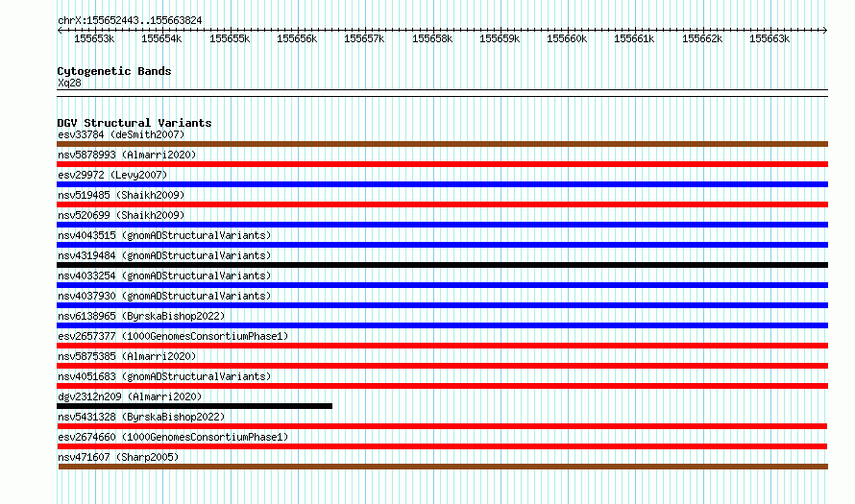The height and width of the screenshot is (504, 855).
Task: Click the black nsv4319484 variant bar
Action: (x=442, y=265)
